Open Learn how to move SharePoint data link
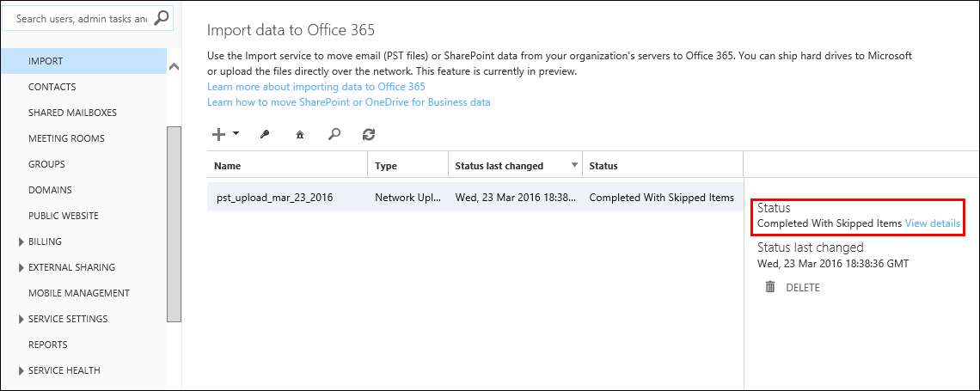The width and height of the screenshot is (980, 391). (349, 101)
